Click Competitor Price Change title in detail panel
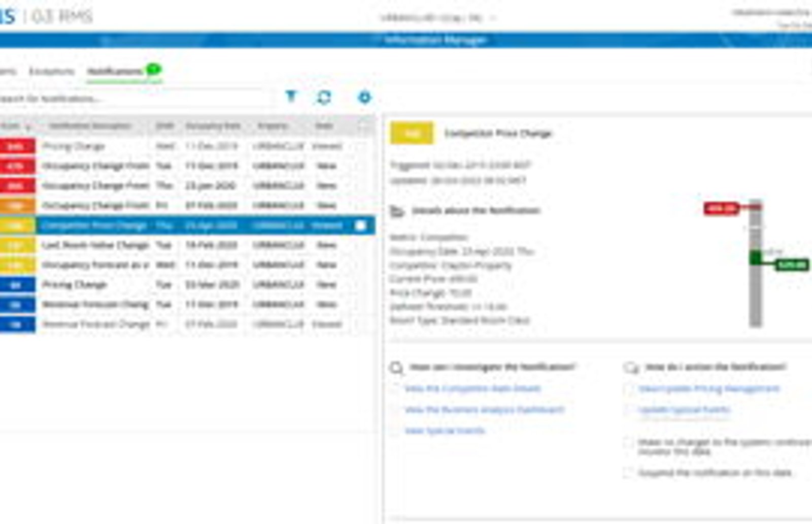 (498, 134)
